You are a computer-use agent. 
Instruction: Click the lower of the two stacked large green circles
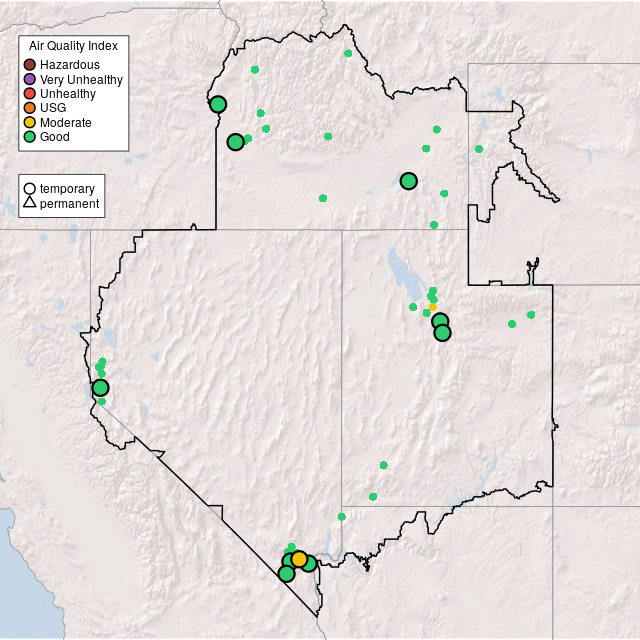(x=443, y=333)
